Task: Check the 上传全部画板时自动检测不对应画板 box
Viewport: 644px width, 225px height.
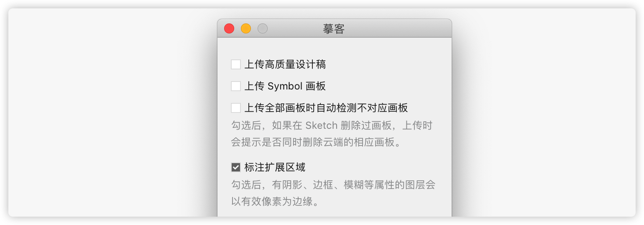Action: click(x=236, y=108)
